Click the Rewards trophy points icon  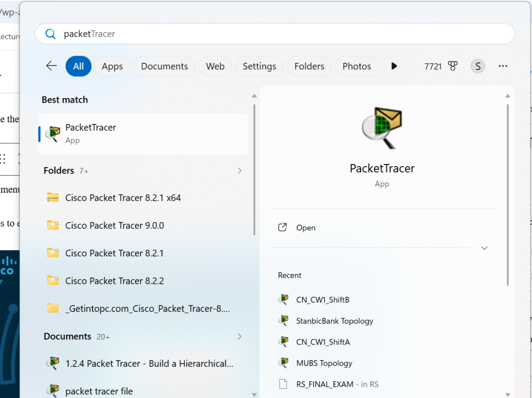453,66
